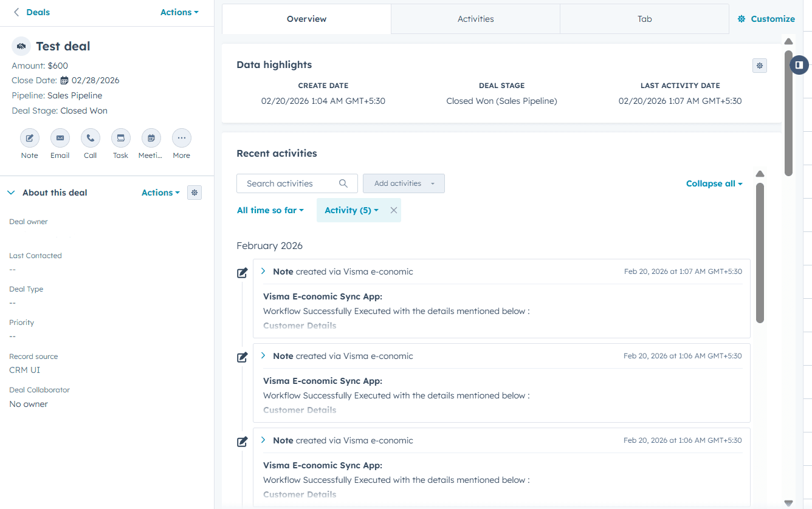Collapse the right-side panel with the pill toggle
Viewport: 812px width, 509px height.
click(799, 65)
